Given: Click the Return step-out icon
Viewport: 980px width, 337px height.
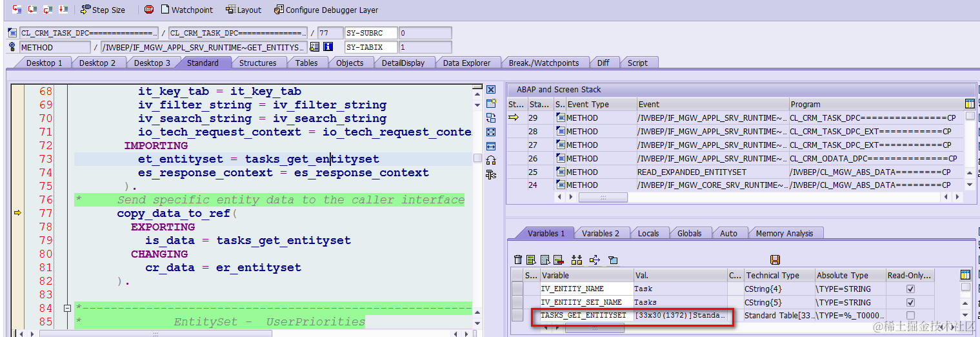Looking at the screenshot, I should pyautogui.click(x=48, y=10).
